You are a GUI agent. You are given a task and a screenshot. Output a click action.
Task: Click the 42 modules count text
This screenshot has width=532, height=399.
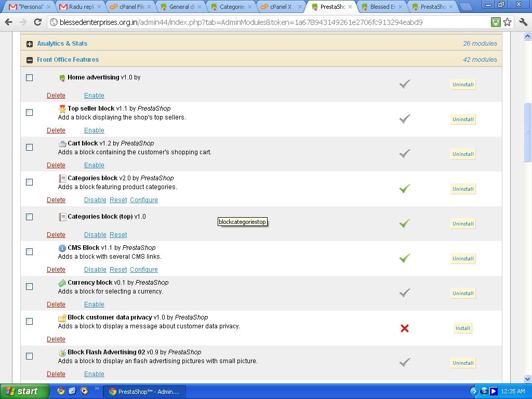(480, 60)
